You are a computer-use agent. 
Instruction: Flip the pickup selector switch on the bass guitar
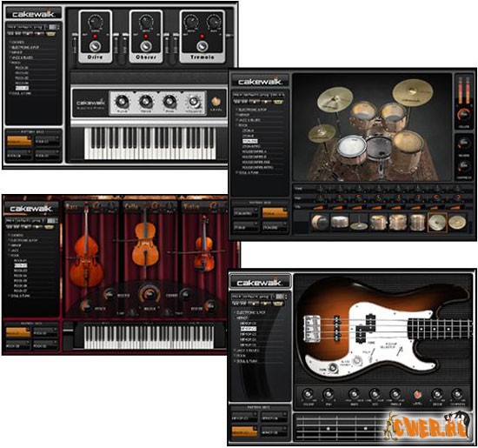coord(399,352)
